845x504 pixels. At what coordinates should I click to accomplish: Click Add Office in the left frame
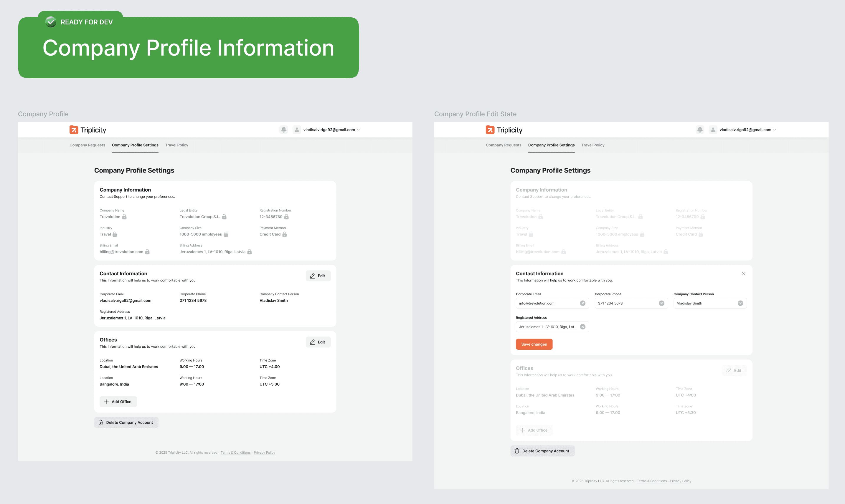pyautogui.click(x=118, y=402)
